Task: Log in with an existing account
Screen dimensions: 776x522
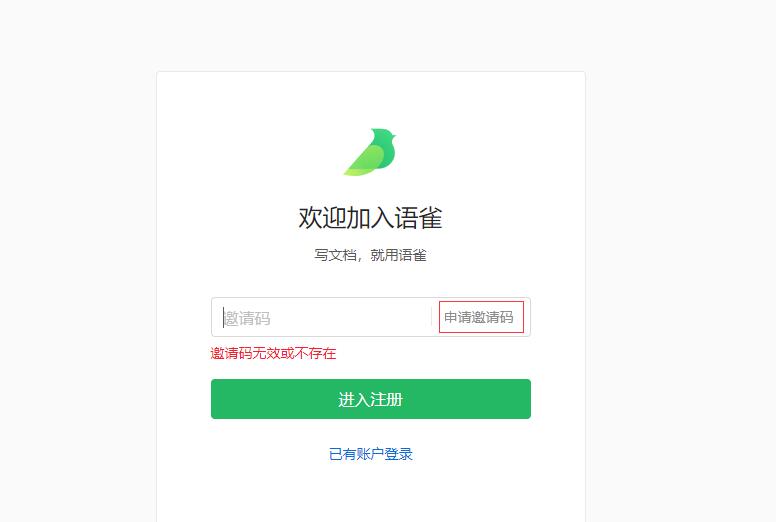Action: coord(371,454)
